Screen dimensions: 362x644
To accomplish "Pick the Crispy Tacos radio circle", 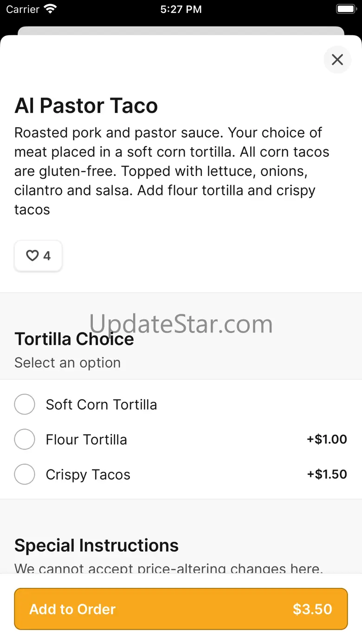I will (25, 475).
